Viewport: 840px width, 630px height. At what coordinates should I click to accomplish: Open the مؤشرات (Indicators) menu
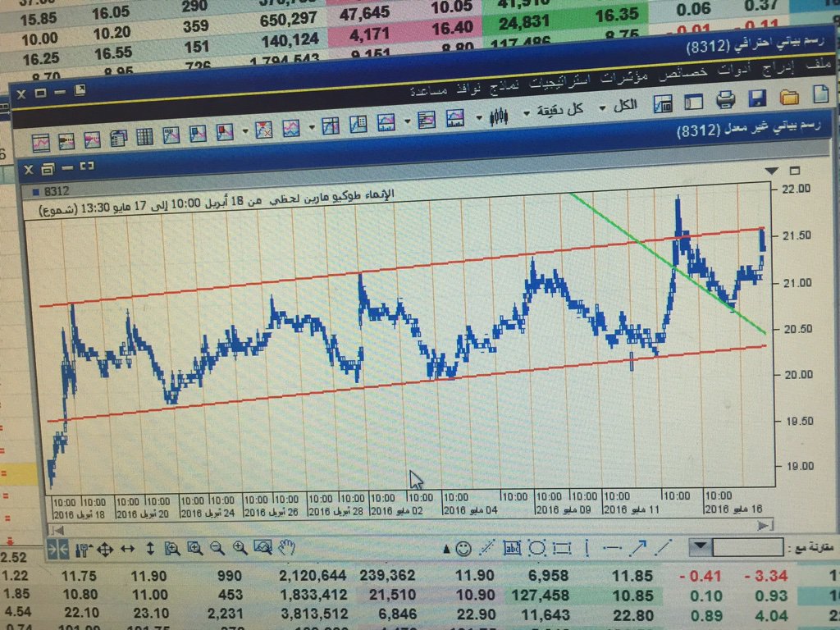coord(623,77)
